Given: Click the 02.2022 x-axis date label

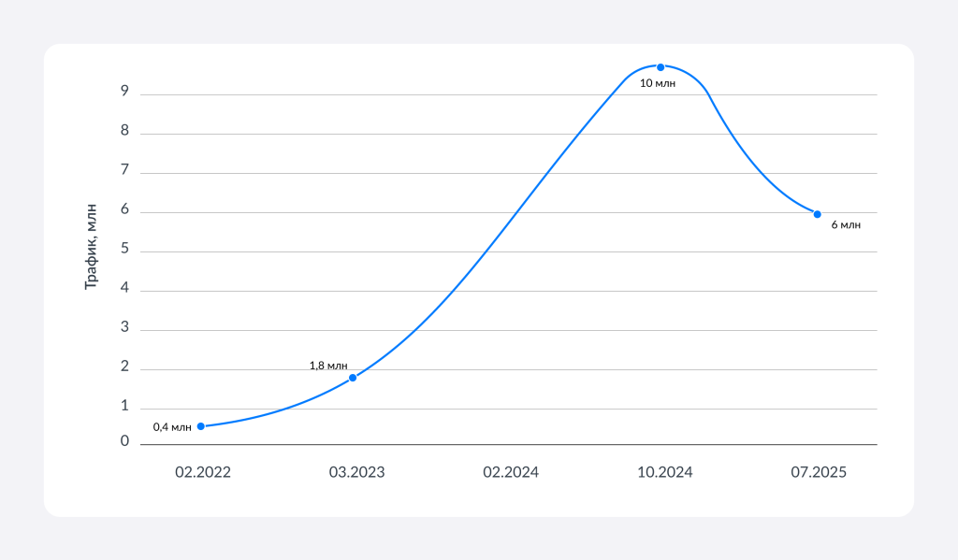Looking at the screenshot, I should click(x=202, y=473).
